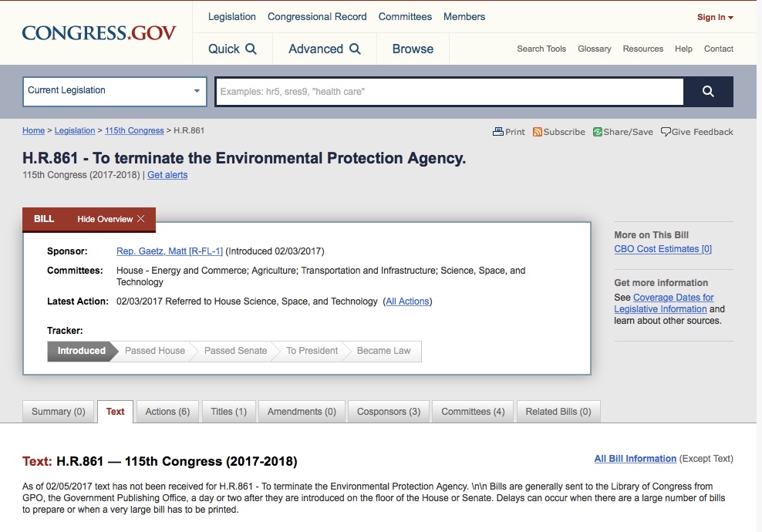Go to the Committees navigation item
762x532 pixels.
click(405, 16)
